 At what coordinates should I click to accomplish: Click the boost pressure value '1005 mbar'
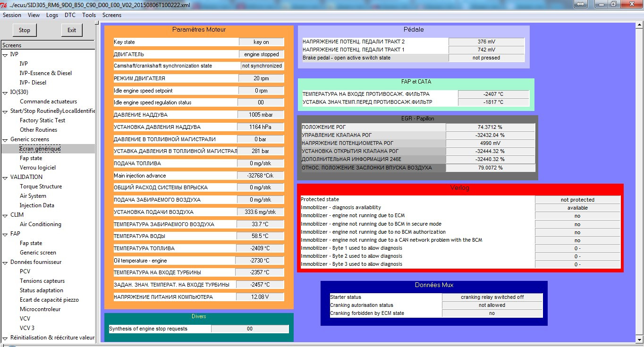point(261,115)
